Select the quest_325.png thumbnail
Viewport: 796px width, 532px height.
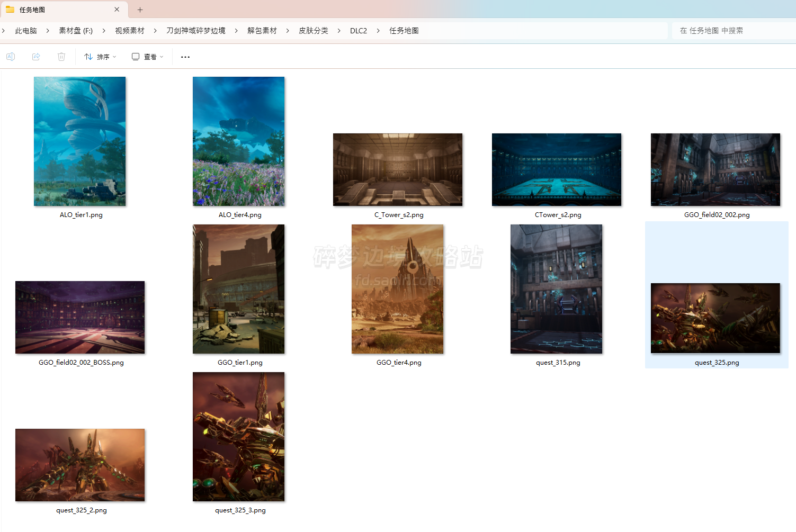[x=715, y=318]
